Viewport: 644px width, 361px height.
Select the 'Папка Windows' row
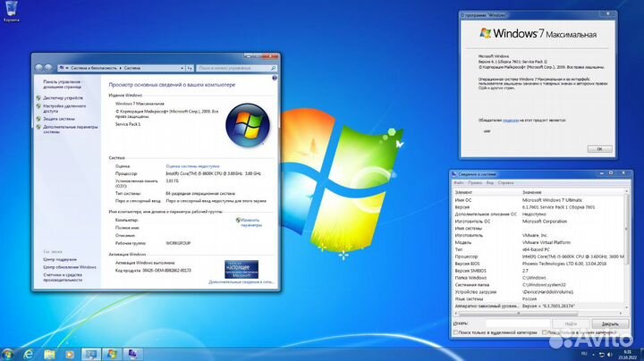point(538,278)
